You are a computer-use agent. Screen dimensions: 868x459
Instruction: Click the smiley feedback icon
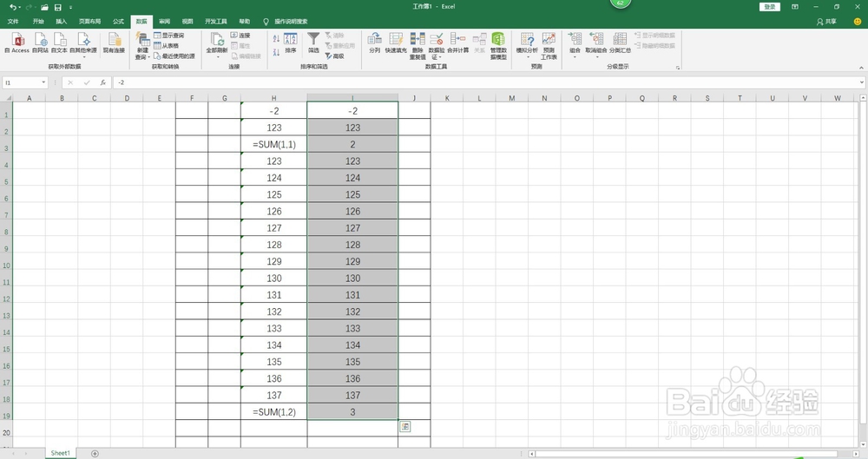(858, 22)
